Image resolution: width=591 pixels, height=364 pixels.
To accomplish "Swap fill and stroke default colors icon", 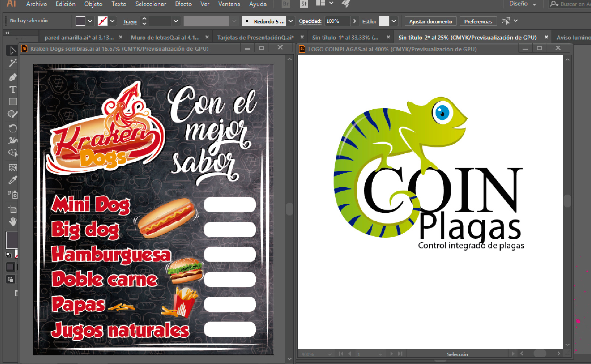I will click(x=8, y=255).
